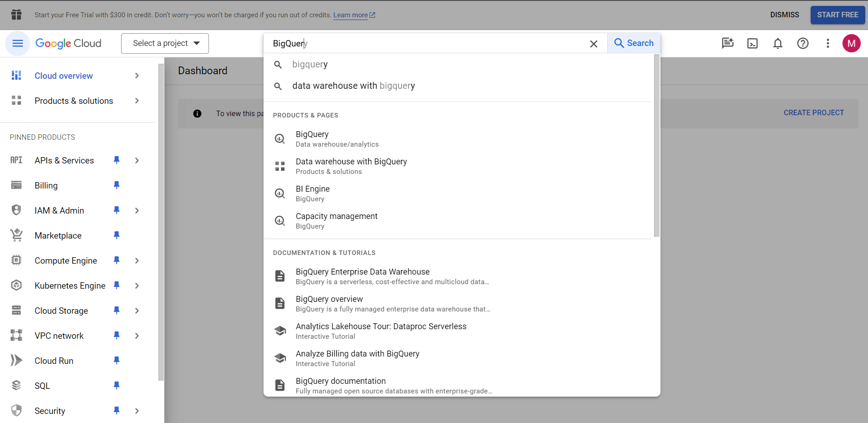868x423 pixels.
Task: Unpin APIs & Services from sidebar
Action: pyautogui.click(x=117, y=160)
